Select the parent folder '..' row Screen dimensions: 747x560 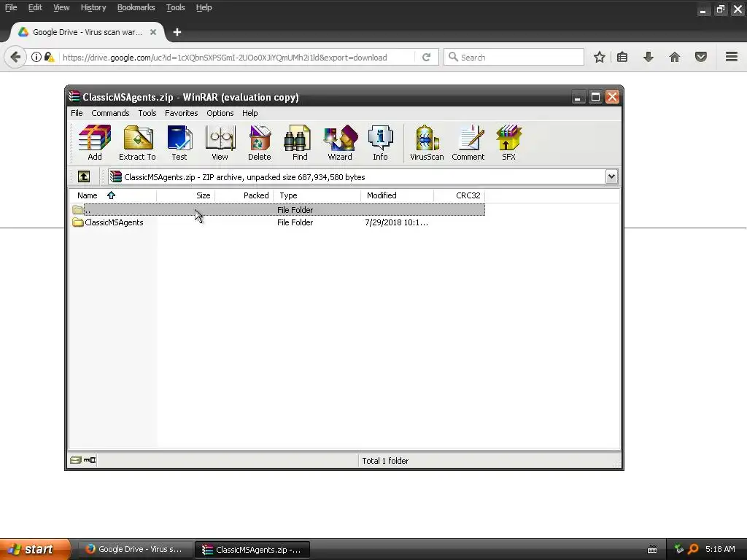tap(277, 209)
